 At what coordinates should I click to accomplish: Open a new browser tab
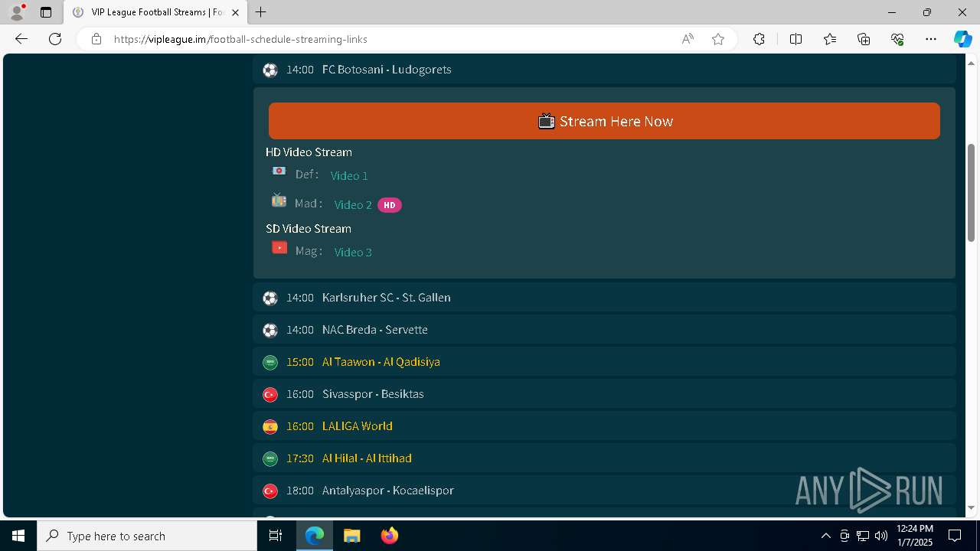(x=261, y=12)
